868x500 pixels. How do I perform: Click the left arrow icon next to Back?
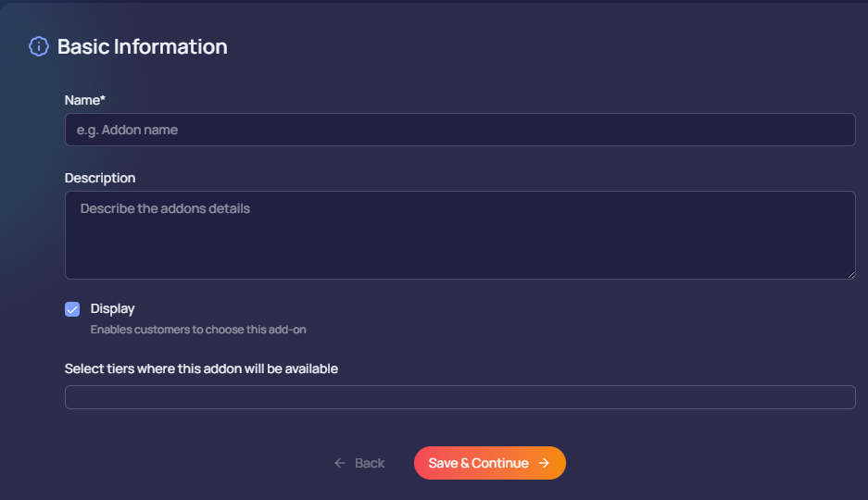point(340,463)
